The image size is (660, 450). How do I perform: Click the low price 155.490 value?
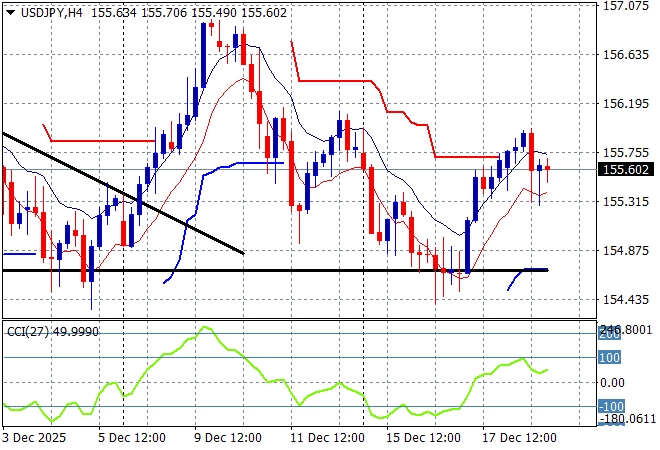(x=214, y=13)
